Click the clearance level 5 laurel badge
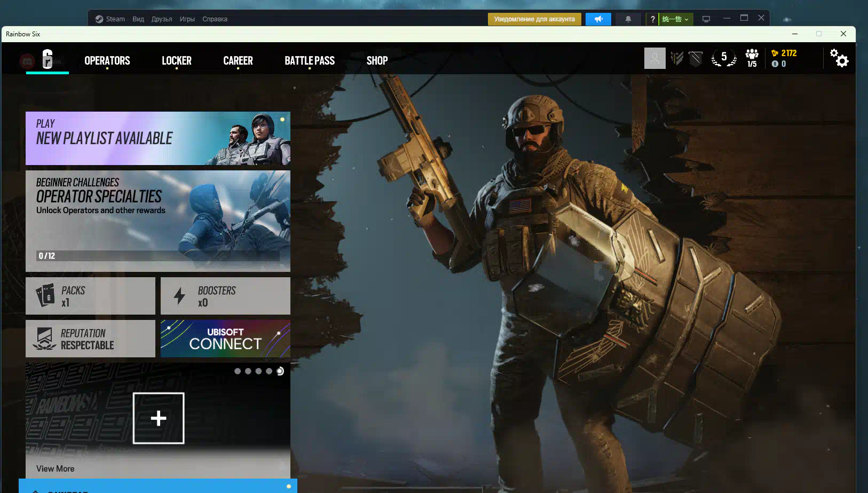Screen dimensions: 868x493 point(724,58)
